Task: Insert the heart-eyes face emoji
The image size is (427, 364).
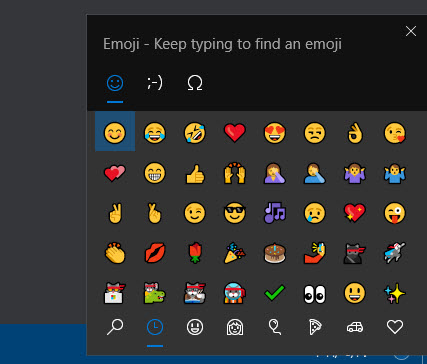Action: click(275, 132)
